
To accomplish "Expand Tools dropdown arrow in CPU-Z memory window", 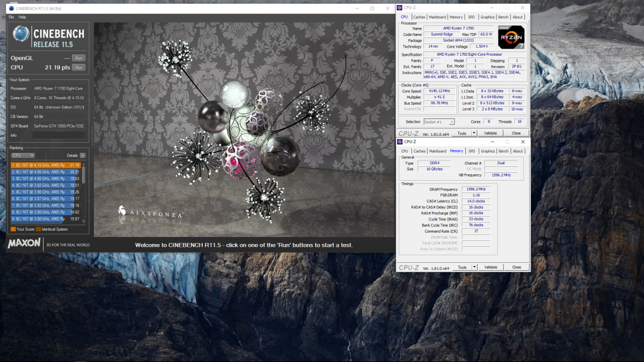I will [473, 267].
